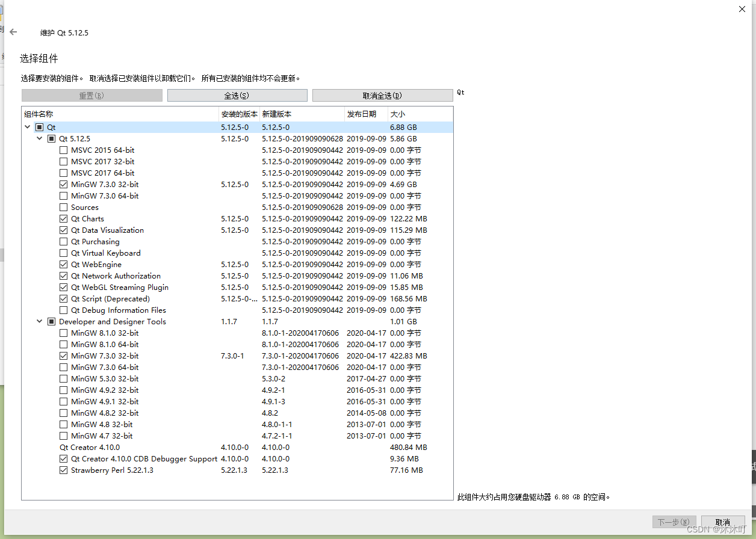This screenshot has width=756, height=539.
Task: Click the 取消全选(D) deselect all button
Action: (x=382, y=96)
